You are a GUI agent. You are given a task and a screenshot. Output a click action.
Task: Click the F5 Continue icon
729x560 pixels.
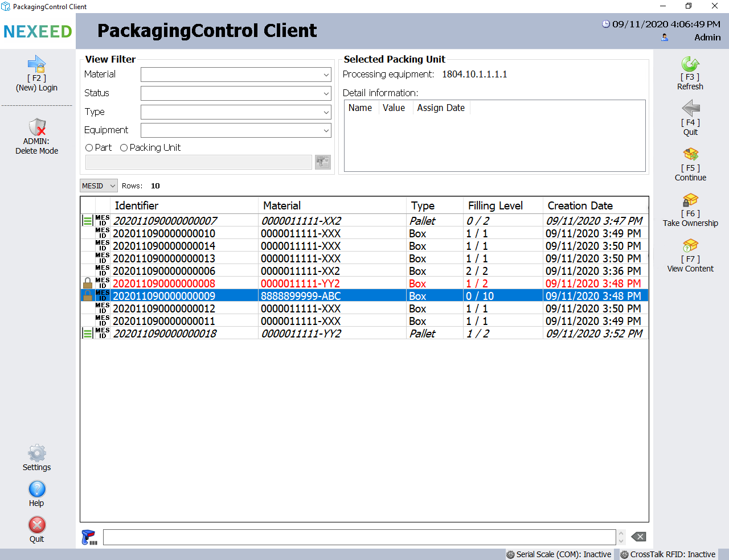690,154
